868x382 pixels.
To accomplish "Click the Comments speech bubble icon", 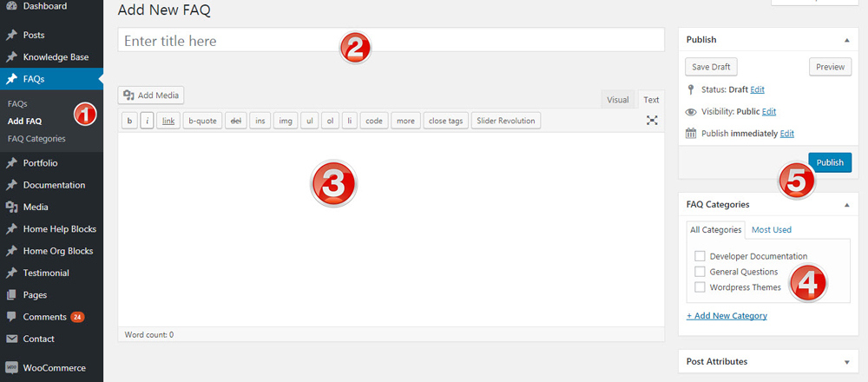I will click(x=11, y=317).
